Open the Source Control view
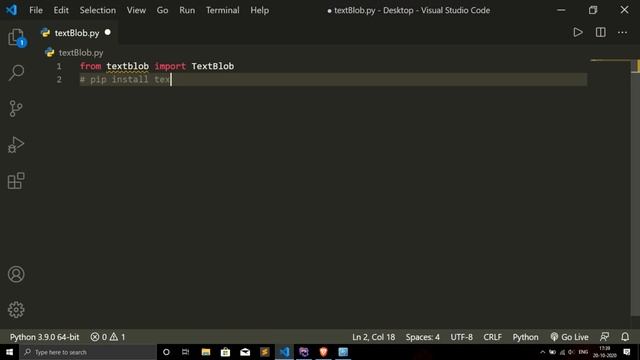Viewport: 640px width, 360px height. click(x=16, y=109)
